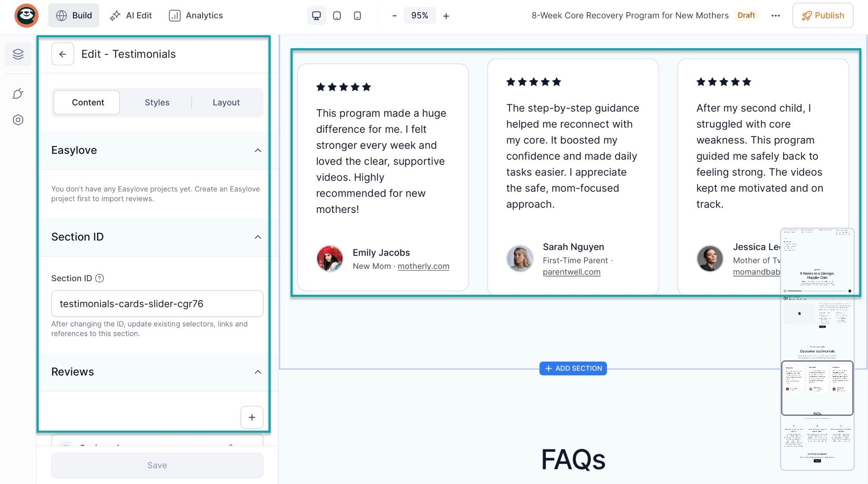Screen dimensions: 868x484
Task: Zoom out with the minus control
Action: coord(394,16)
